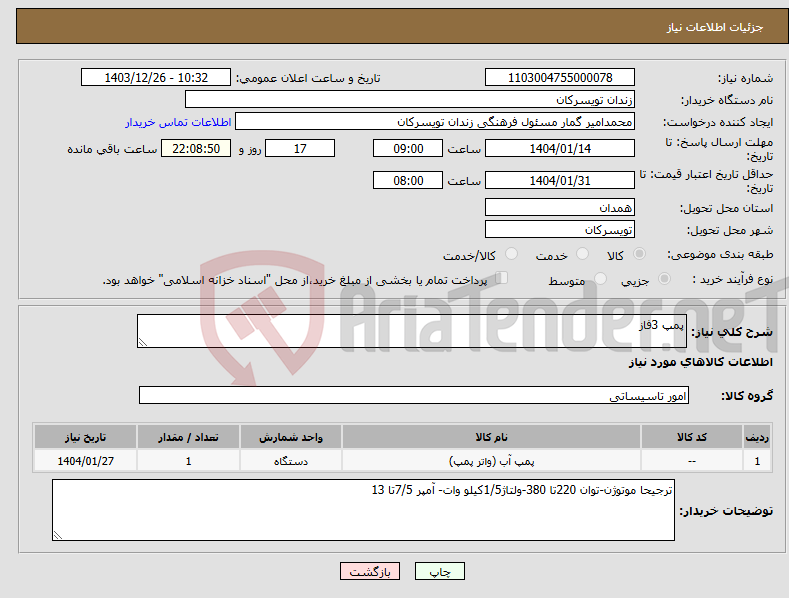Select the کالا radio button
This screenshot has height=598, width=789.
click(x=639, y=254)
